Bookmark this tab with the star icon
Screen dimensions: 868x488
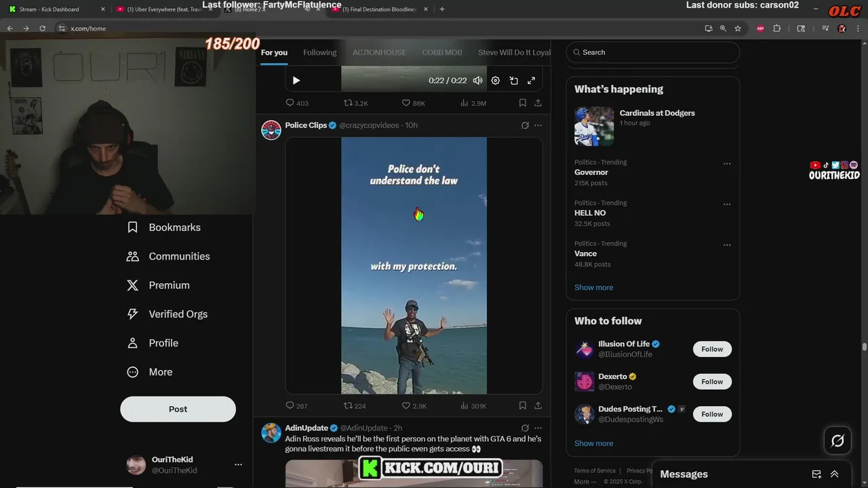738,28
